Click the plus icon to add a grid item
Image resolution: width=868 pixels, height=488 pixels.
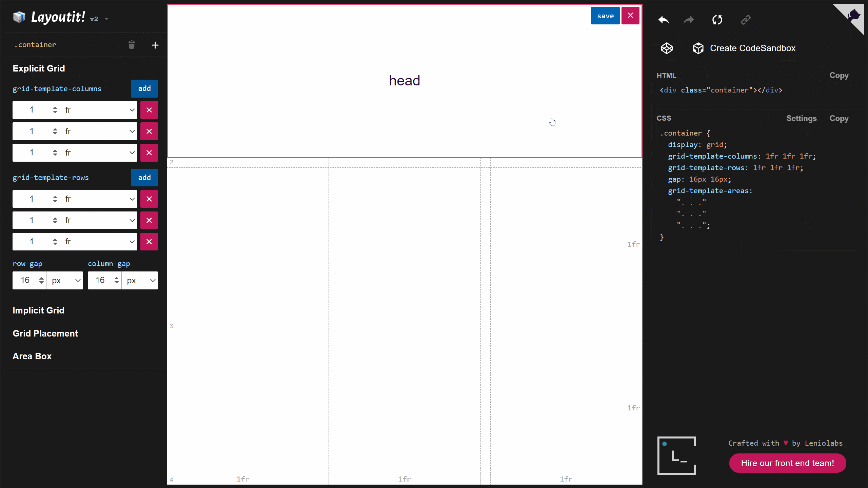tap(155, 45)
